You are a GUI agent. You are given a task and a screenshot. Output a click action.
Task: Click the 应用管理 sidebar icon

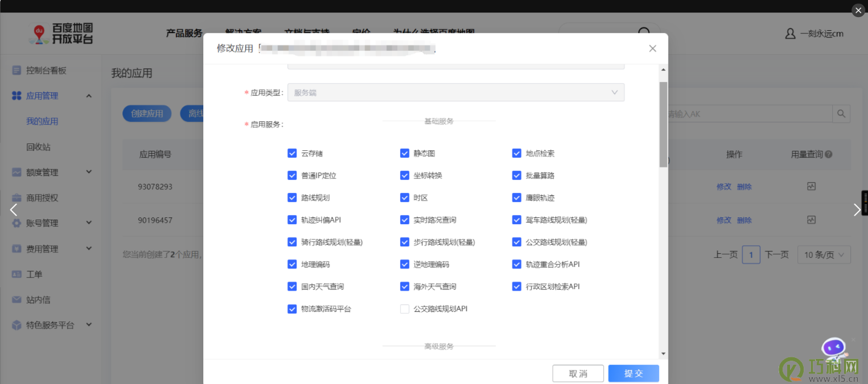pyautogui.click(x=17, y=96)
